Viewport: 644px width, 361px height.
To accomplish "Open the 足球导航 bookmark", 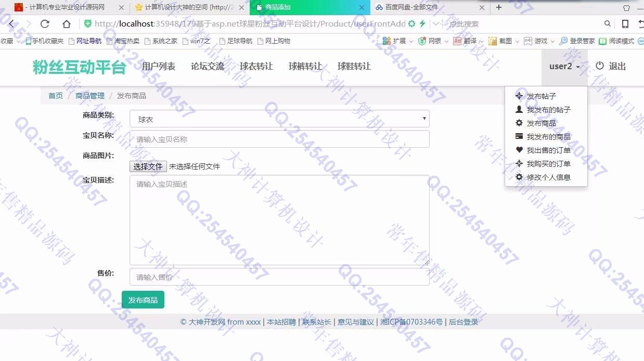I will coord(236,41).
